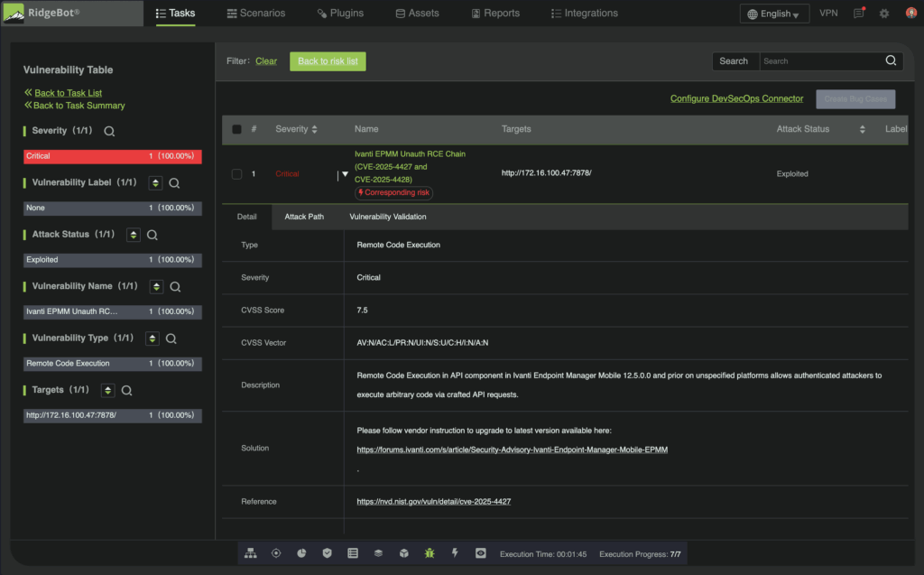
Task: Switch to the Attack Path tab
Action: [304, 217]
